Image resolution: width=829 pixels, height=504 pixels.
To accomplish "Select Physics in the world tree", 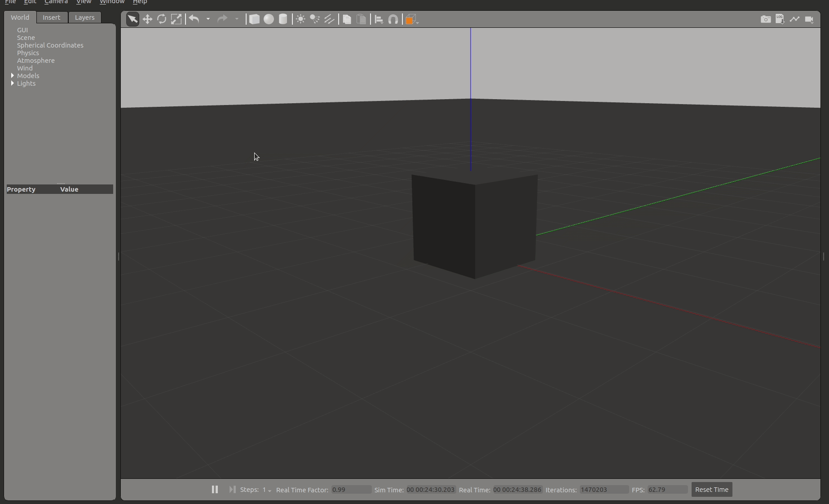I will (28, 53).
